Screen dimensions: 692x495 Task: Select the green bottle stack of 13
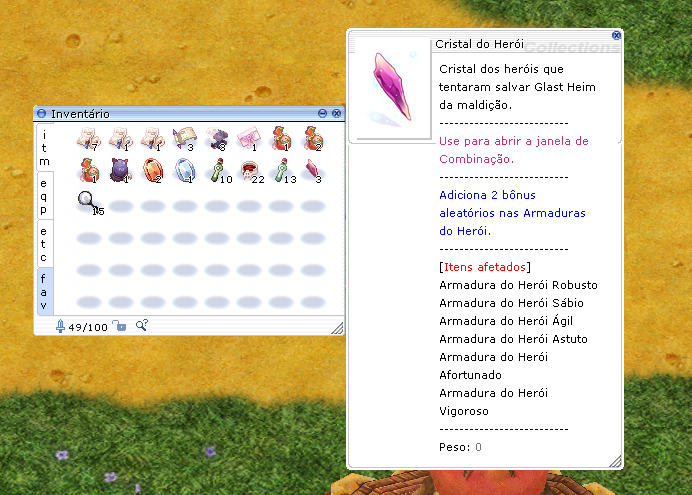[281, 170]
